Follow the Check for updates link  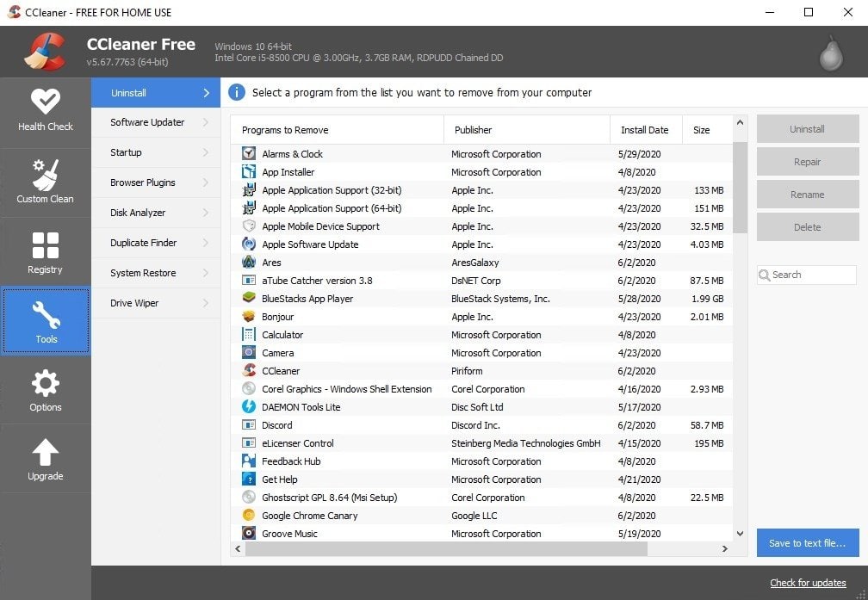pyautogui.click(x=808, y=583)
